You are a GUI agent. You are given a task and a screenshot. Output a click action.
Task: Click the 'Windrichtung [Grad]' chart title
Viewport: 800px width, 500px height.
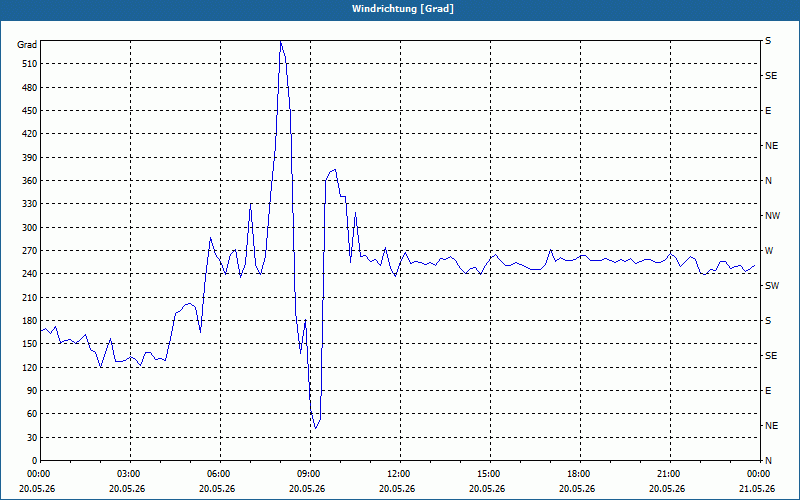pos(403,9)
